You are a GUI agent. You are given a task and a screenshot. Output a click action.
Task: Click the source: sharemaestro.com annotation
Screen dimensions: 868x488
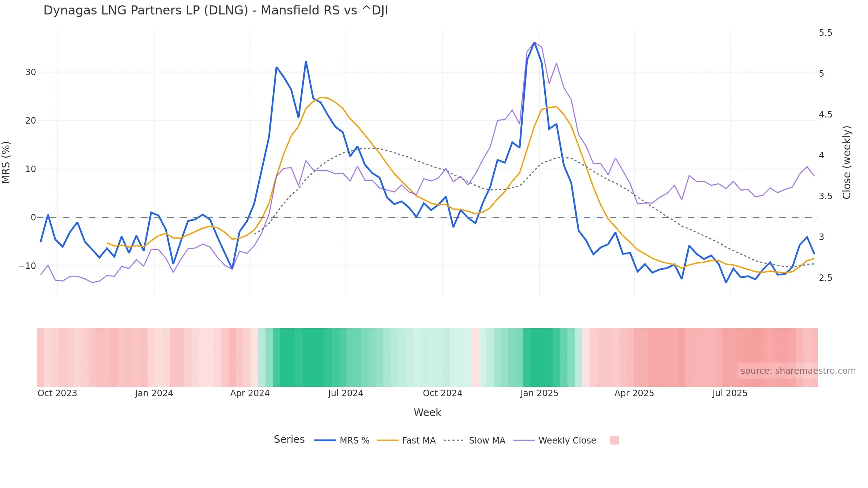click(x=798, y=371)
